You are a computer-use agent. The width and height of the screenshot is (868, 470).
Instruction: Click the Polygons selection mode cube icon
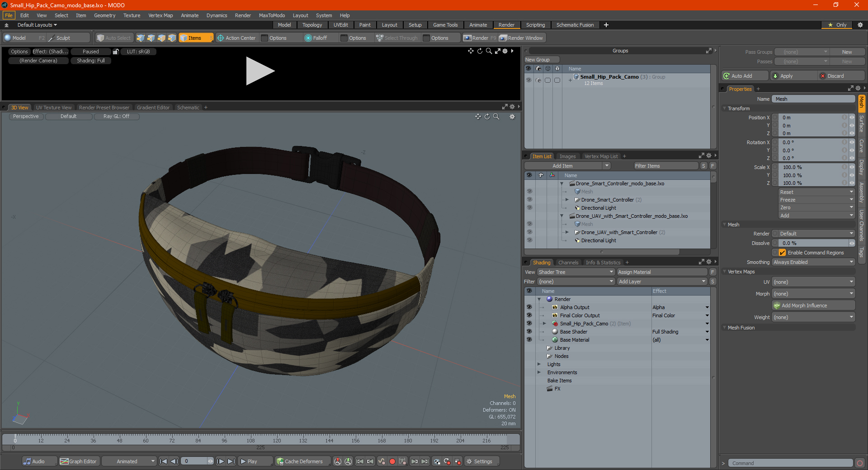click(x=161, y=38)
